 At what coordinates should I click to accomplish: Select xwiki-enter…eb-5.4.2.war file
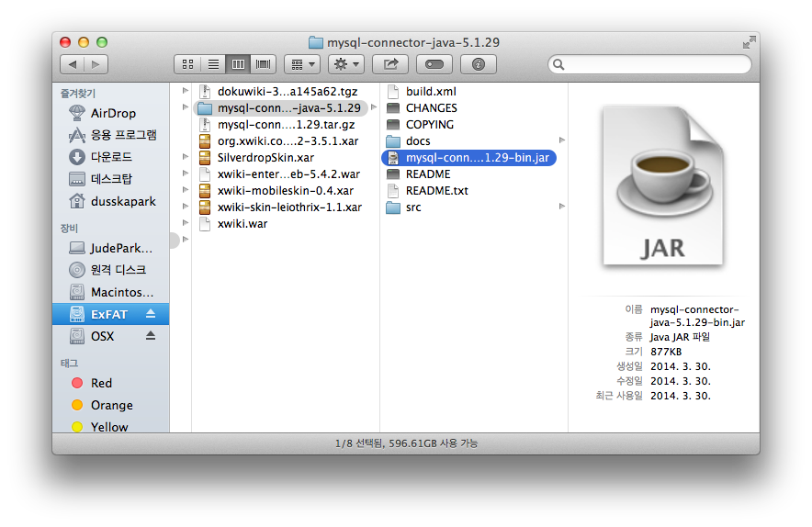coord(279,174)
